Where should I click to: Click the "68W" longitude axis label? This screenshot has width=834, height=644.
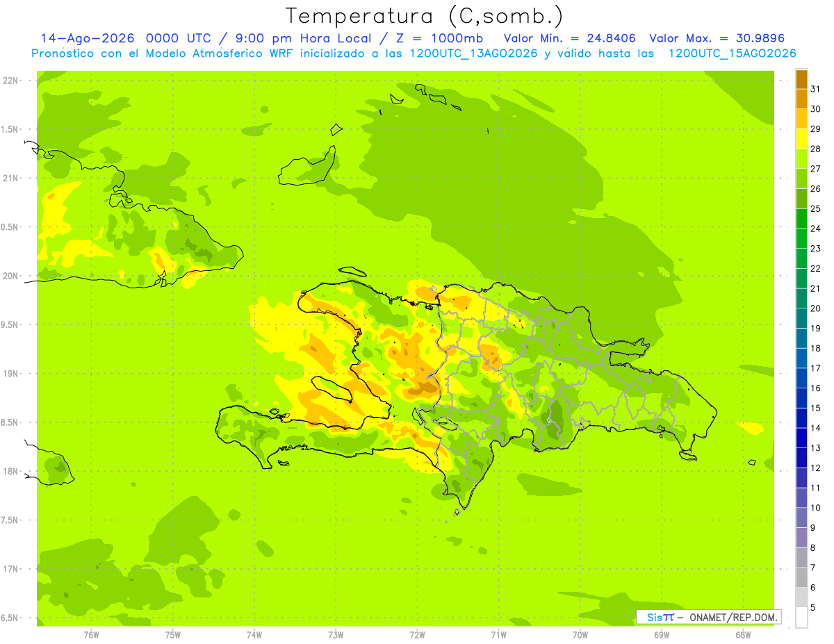pos(743,635)
